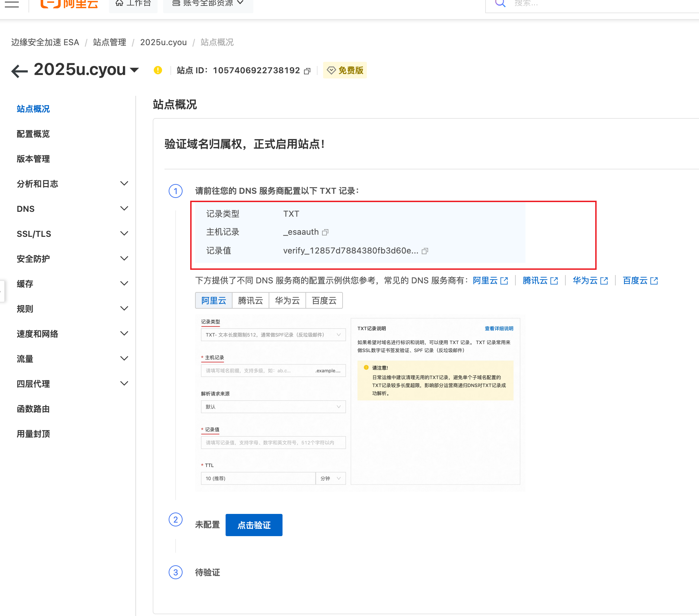Switch to the 百度云 example tab
The height and width of the screenshot is (616, 699).
[323, 300]
